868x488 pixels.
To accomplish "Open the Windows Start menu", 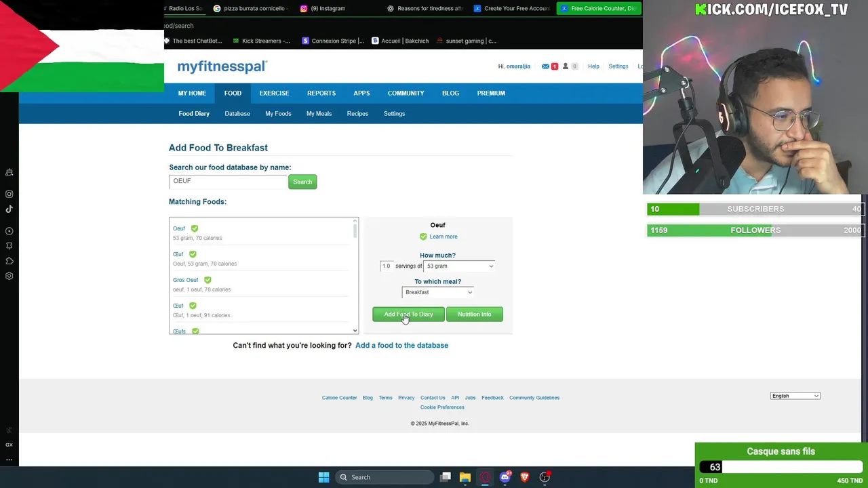I will 323,477.
